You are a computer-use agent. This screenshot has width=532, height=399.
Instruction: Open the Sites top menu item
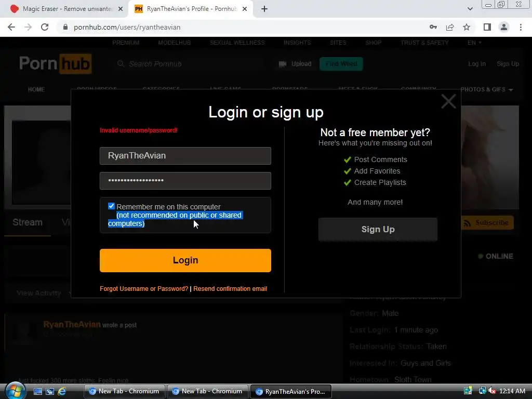(x=338, y=43)
